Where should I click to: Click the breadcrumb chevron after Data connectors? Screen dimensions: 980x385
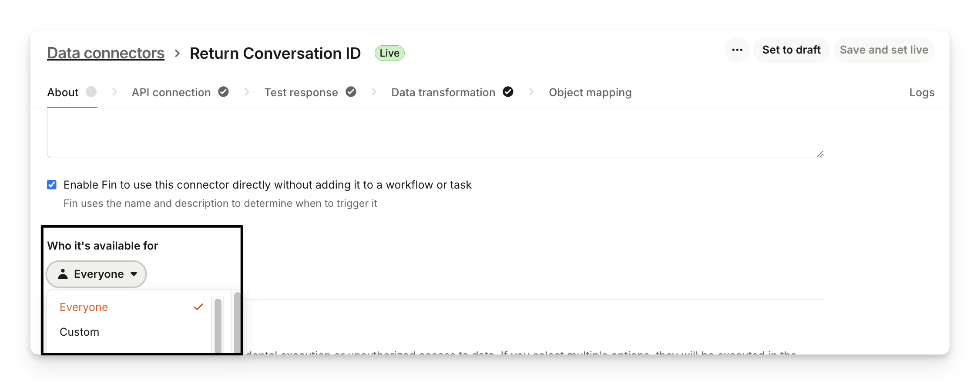coord(177,53)
